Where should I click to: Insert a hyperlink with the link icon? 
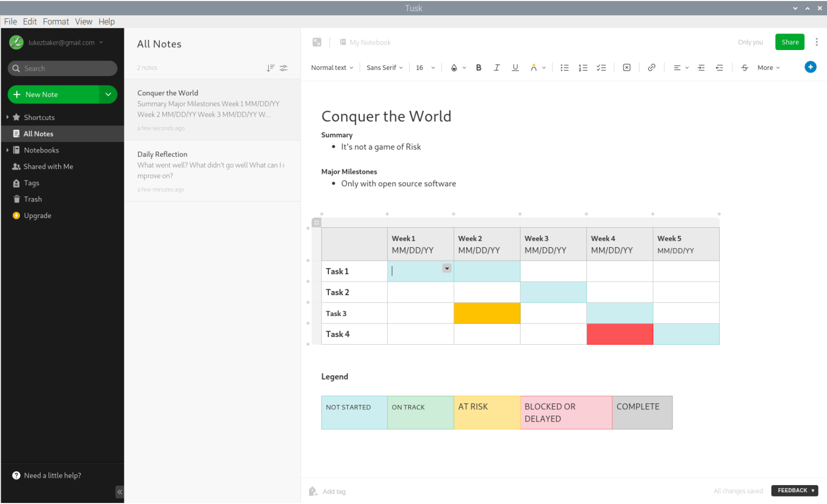[x=651, y=68]
